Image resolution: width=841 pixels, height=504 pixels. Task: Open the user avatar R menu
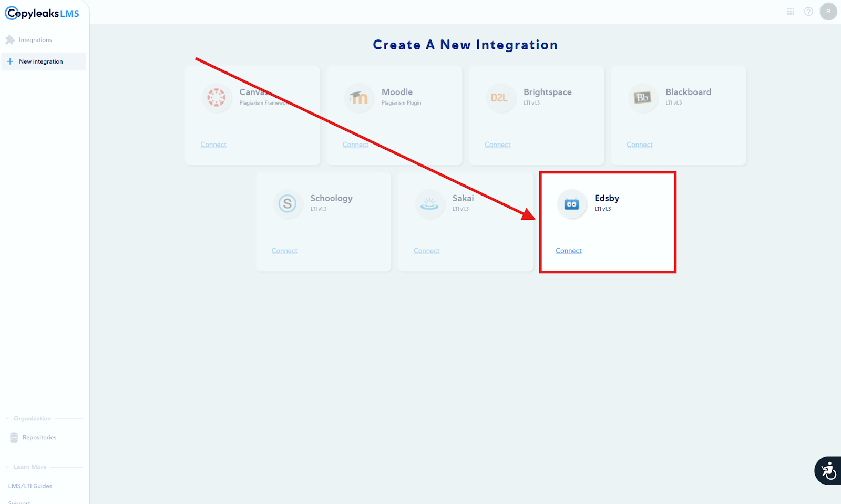[828, 11]
